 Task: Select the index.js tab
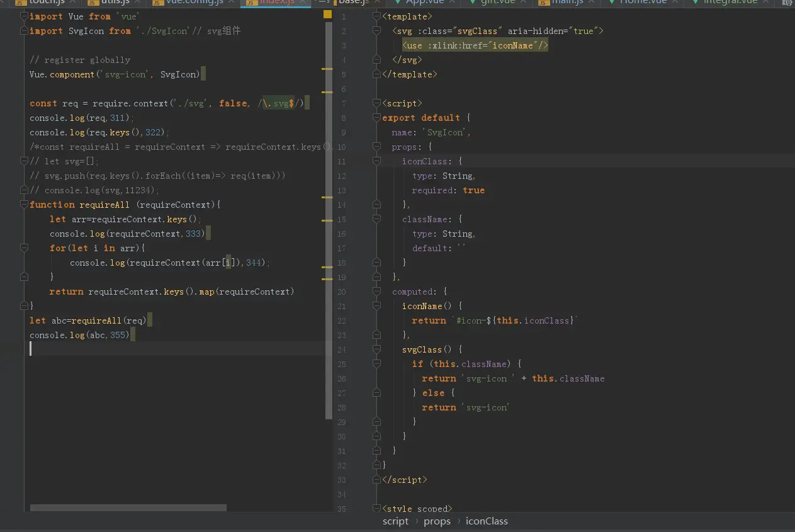[275, 3]
